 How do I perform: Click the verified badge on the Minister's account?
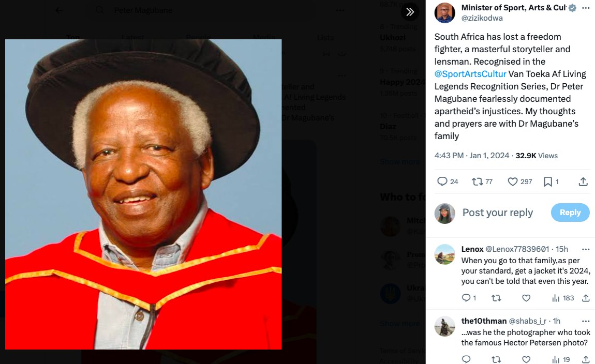571,8
